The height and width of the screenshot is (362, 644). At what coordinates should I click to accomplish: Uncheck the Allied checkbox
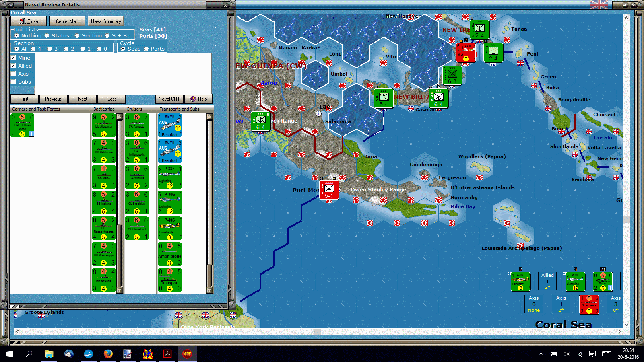coord(13,66)
